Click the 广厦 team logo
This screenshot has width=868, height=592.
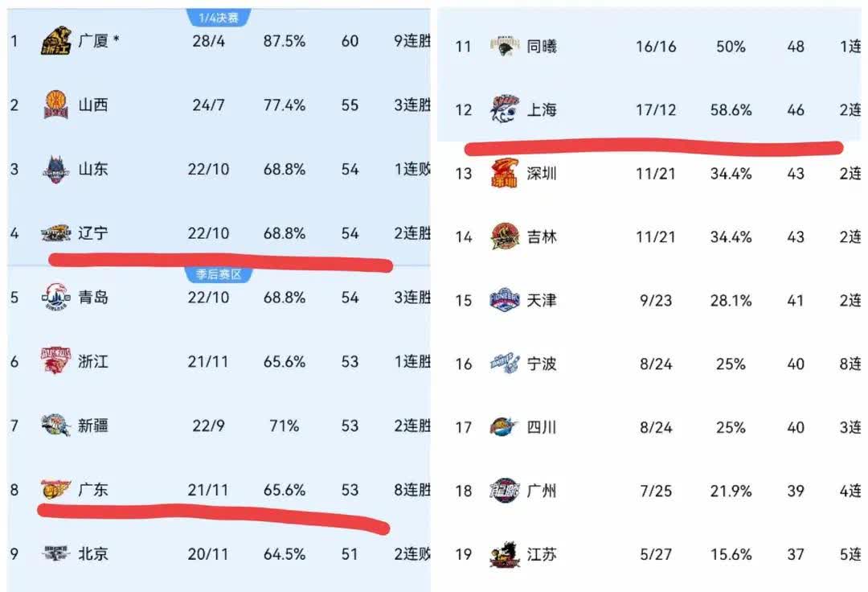coord(56,41)
